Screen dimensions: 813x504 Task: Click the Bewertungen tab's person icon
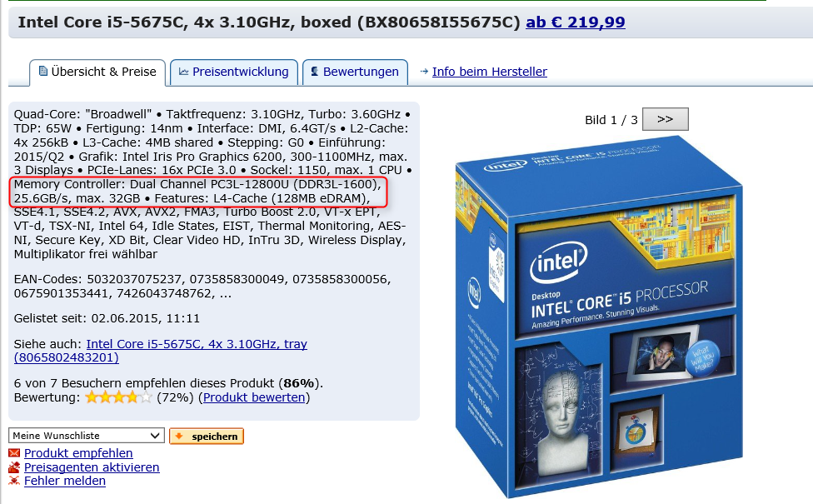coord(315,72)
